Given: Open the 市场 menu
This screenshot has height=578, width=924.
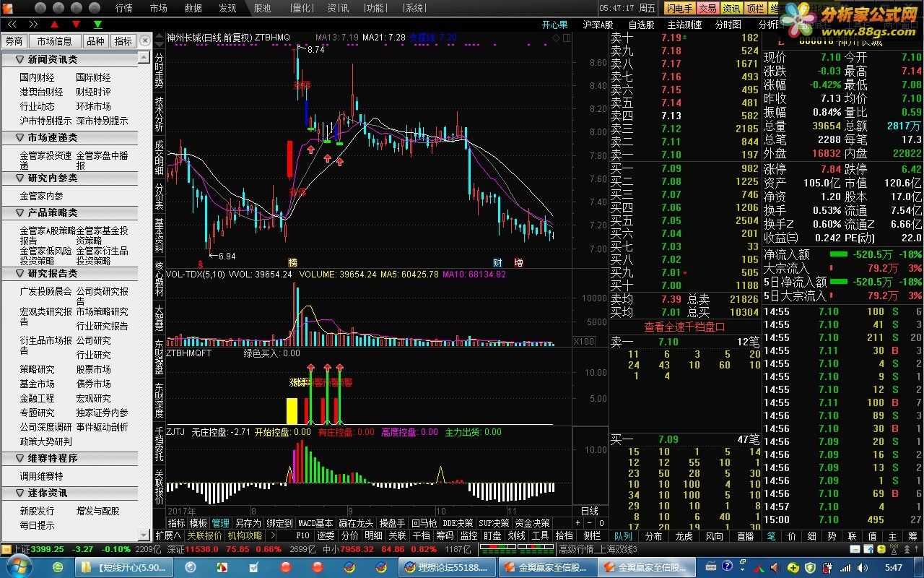Looking at the screenshot, I should click(x=159, y=8).
